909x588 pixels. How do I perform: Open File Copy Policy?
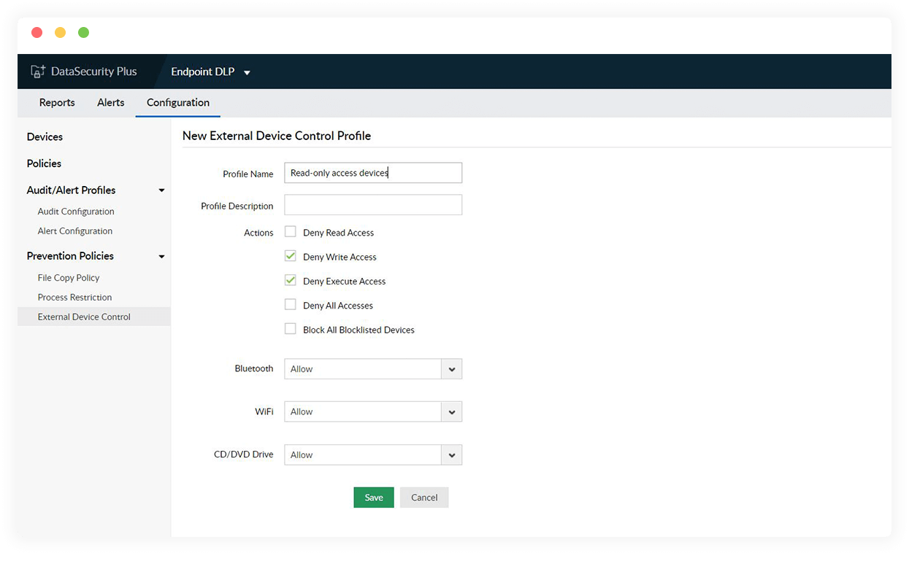(69, 278)
